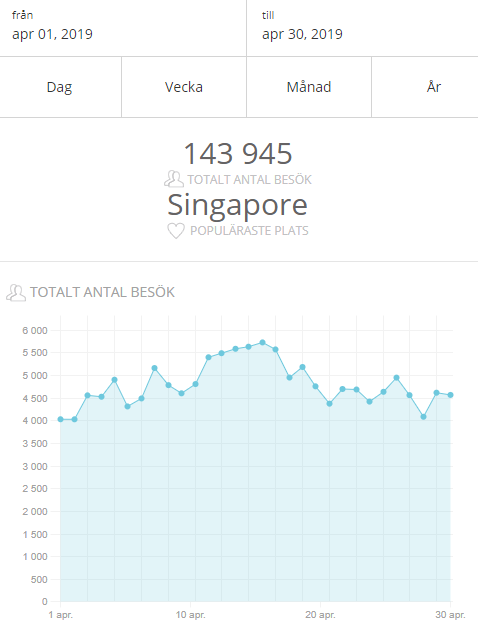Click the 'POPULÄRASTE PLATS' label
The height and width of the screenshot is (628, 478).
pyautogui.click(x=249, y=231)
